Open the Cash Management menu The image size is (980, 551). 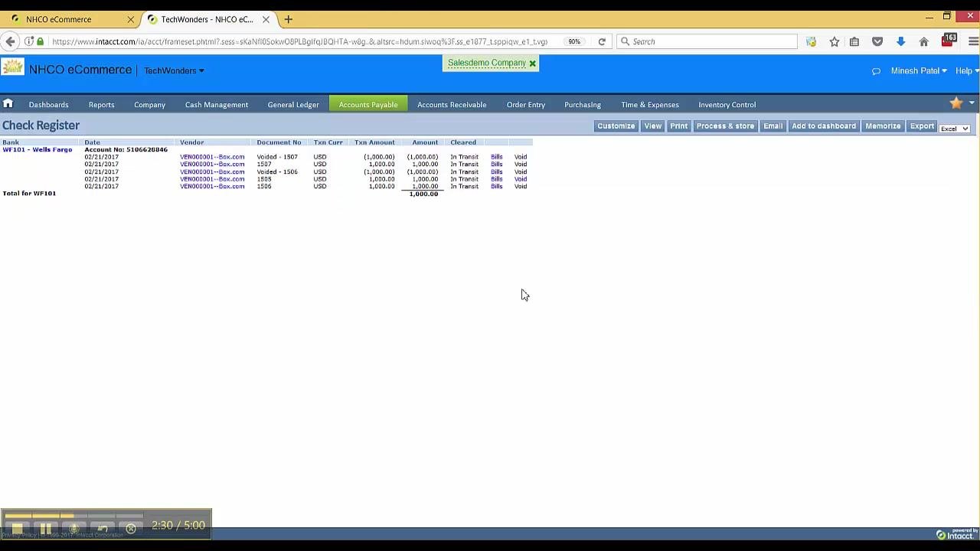point(217,104)
